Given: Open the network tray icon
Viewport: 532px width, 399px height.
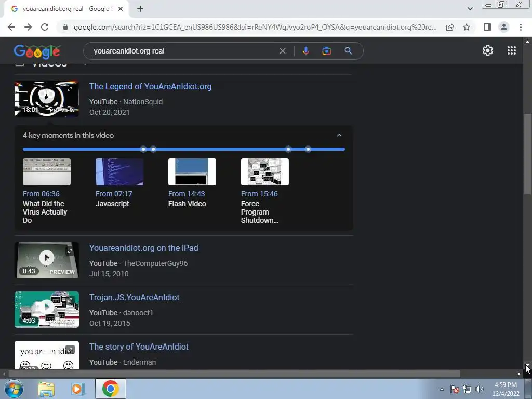Looking at the screenshot, I should tap(467, 389).
